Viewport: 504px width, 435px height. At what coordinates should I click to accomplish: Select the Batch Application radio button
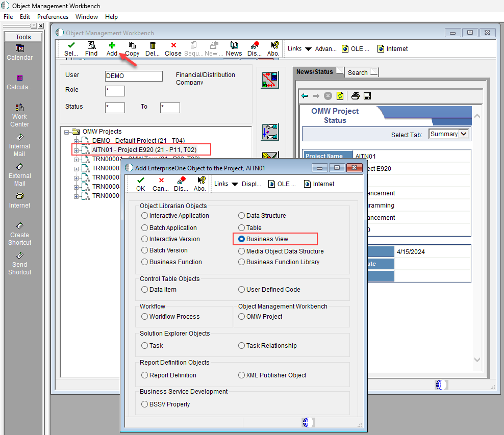[x=145, y=228]
